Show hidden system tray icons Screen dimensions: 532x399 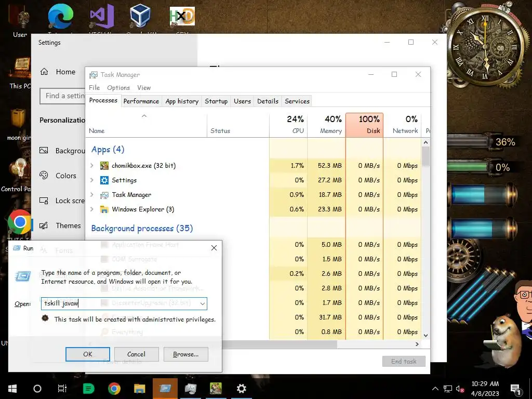435,389
